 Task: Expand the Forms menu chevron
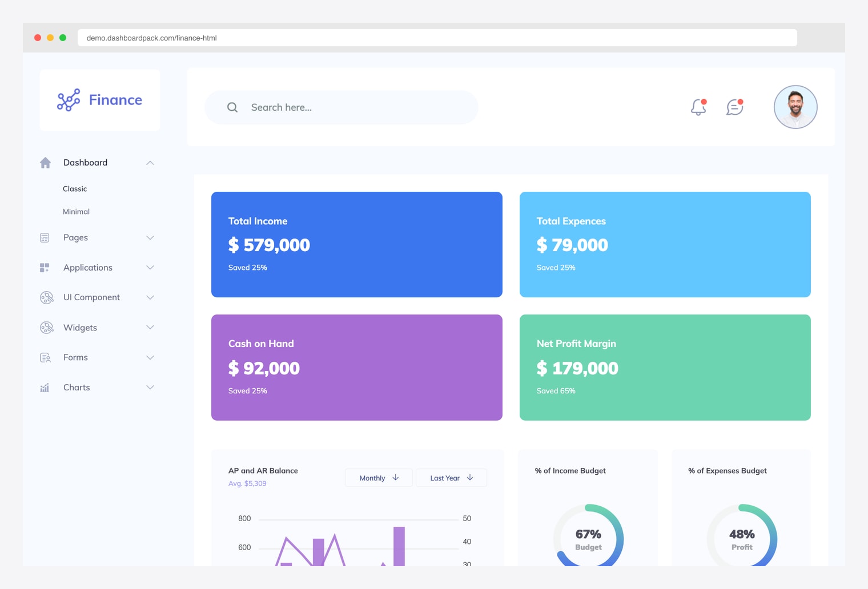[x=150, y=358]
